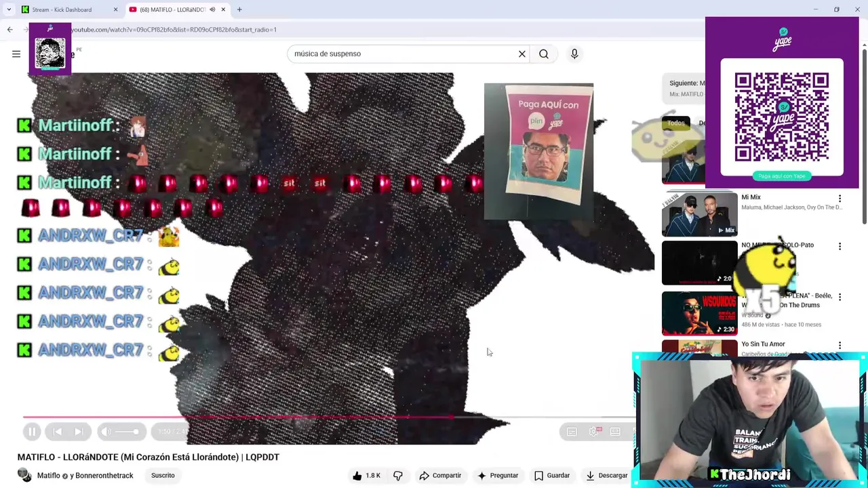The image size is (868, 488).
Task: Open options for Yo Sin Tu Amor
Action: (840, 346)
